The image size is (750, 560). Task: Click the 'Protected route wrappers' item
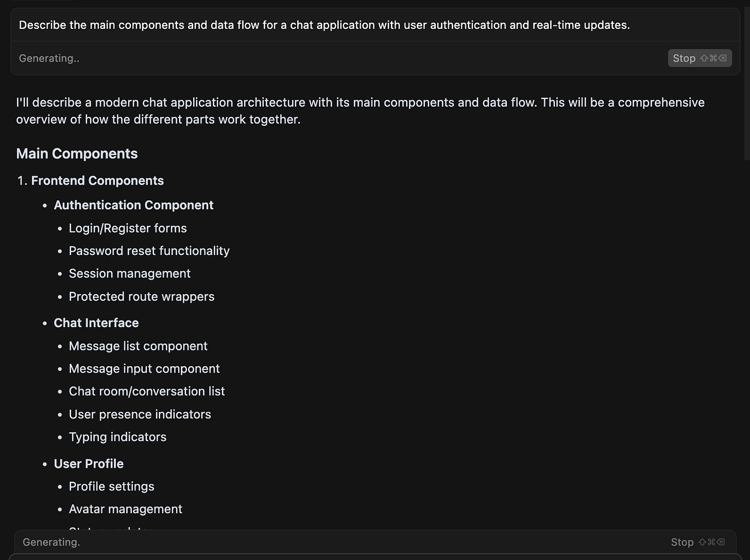(142, 297)
